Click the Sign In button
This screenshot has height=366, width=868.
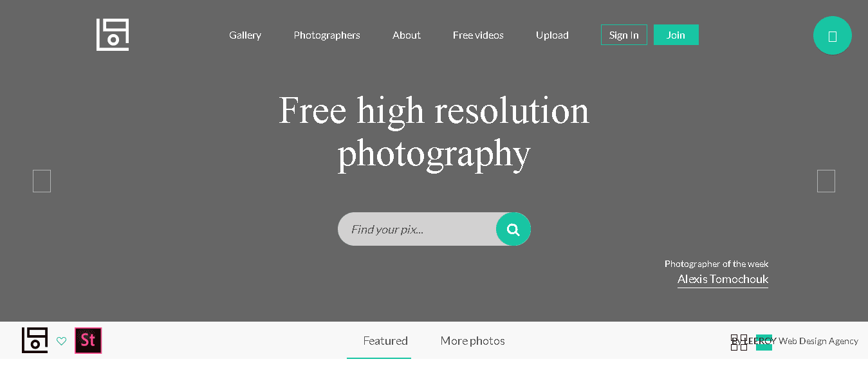click(x=624, y=35)
